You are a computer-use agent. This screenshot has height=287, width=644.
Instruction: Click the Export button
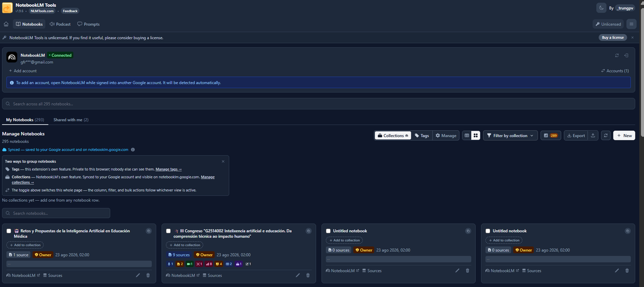point(576,135)
